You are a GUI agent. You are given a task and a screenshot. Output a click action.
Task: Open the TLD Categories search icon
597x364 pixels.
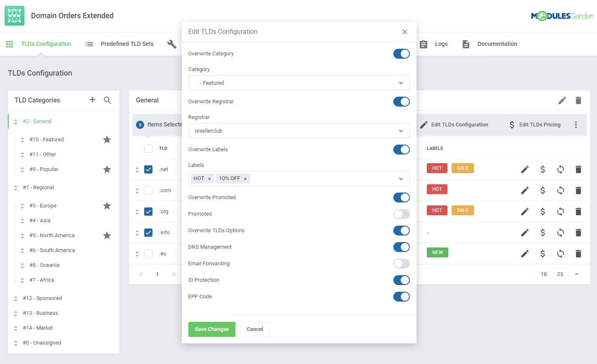pos(107,100)
